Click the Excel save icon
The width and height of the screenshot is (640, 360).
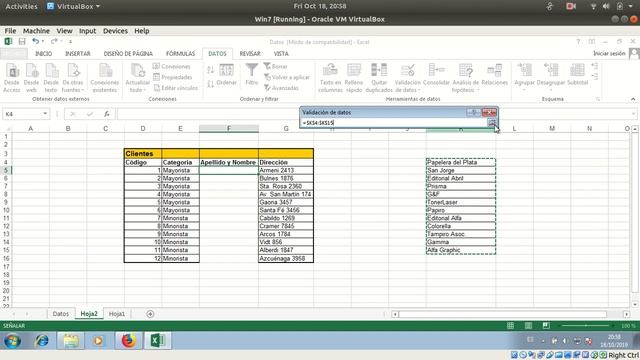pos(22,41)
